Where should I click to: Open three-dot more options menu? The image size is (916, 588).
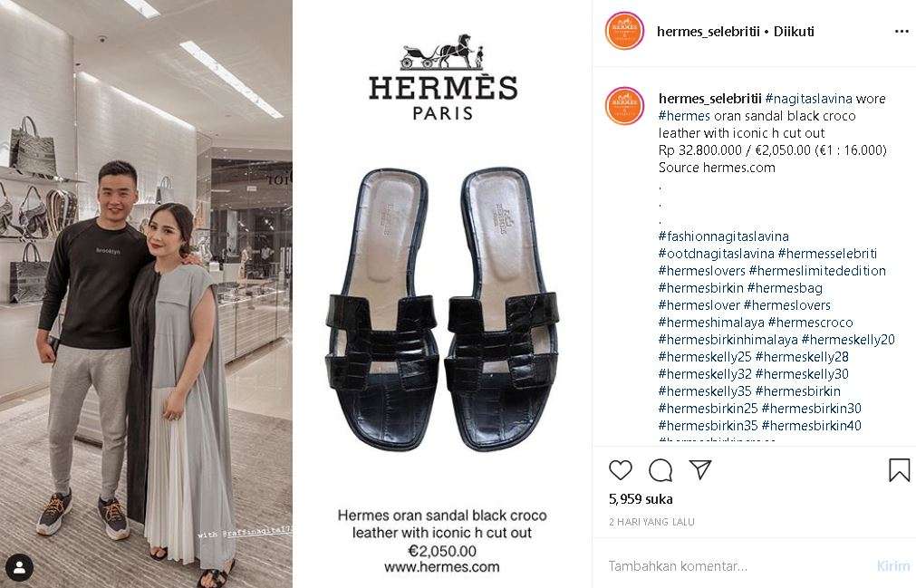point(902,32)
